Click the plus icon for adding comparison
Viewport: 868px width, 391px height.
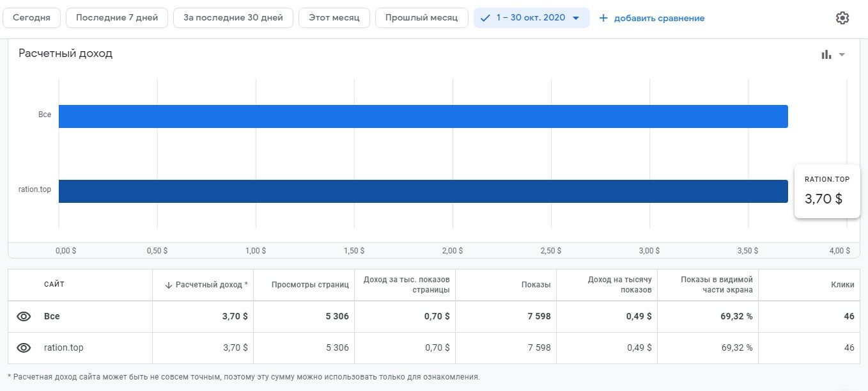tap(603, 18)
